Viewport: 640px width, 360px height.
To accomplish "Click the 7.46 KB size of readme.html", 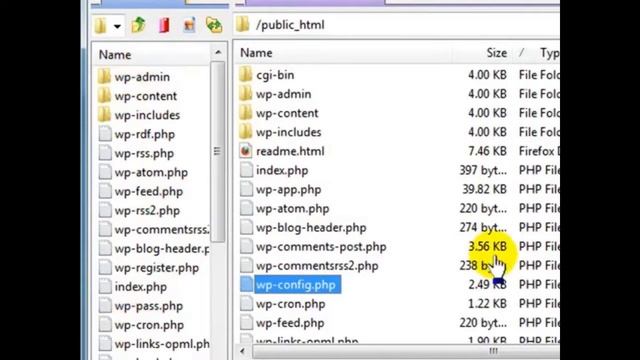I will coord(487,151).
